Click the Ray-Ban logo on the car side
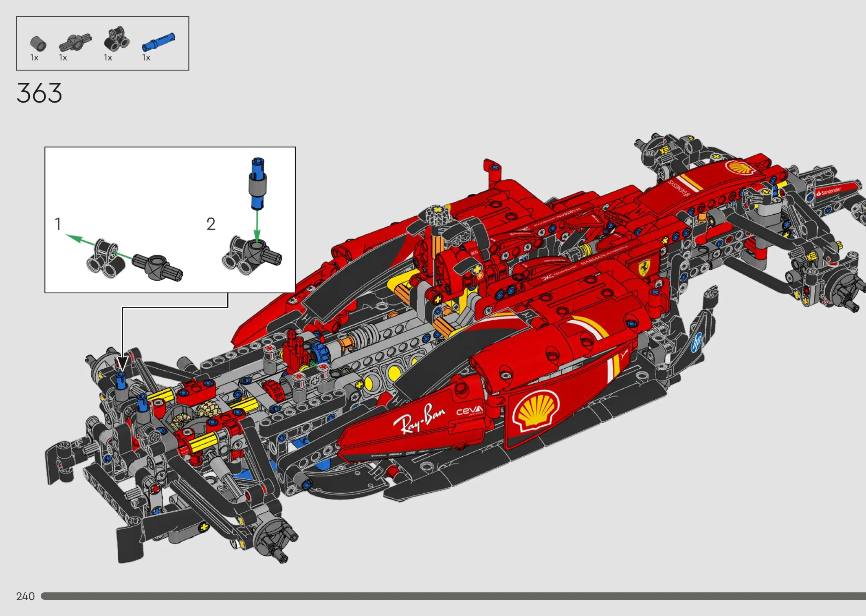Screen dimensions: 866x616 [x=419, y=419]
